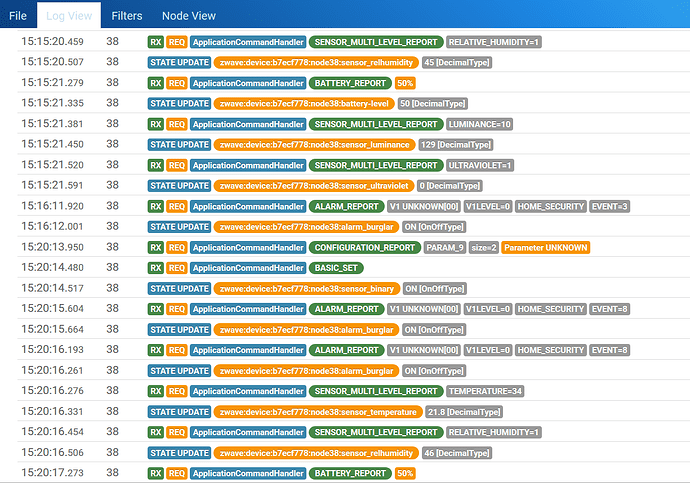This screenshot has width=690, height=483.
Task: Switch to the Node View tab
Action: (189, 16)
